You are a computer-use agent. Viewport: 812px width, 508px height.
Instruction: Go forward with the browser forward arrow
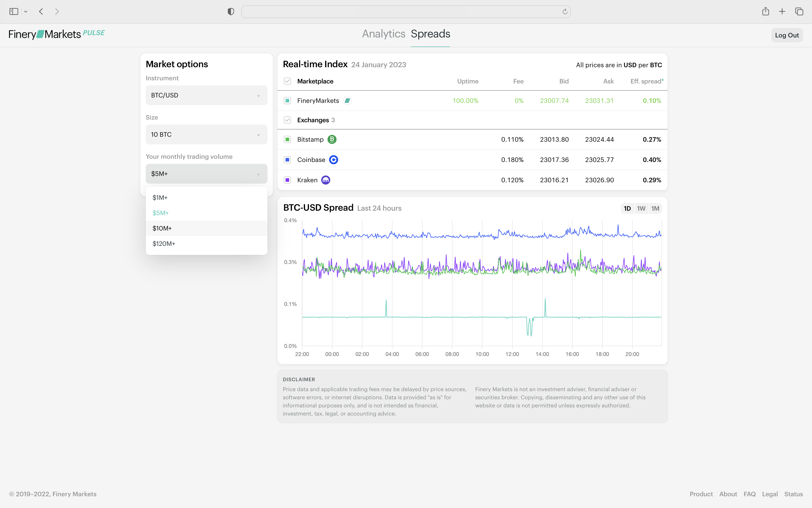pos(57,12)
